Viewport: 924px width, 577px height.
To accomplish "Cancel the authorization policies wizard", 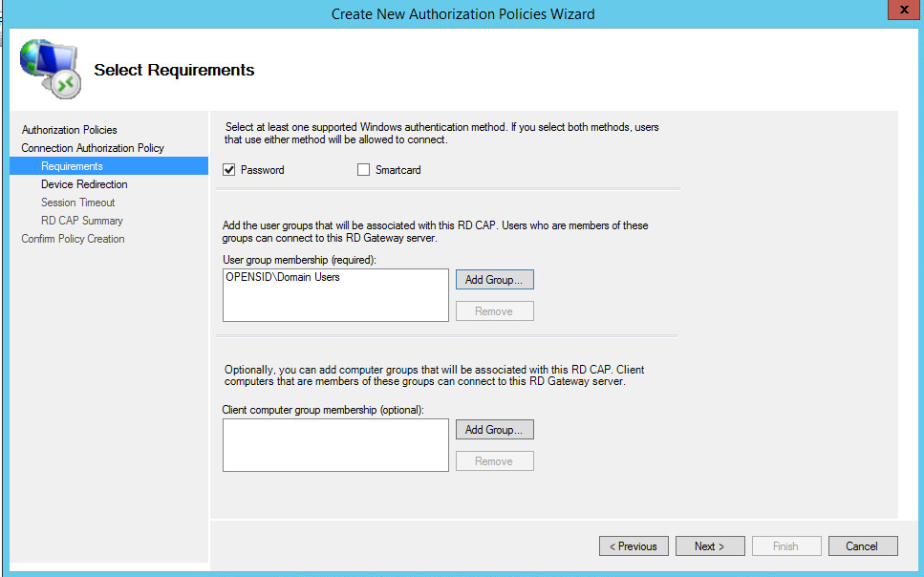I will [861, 546].
